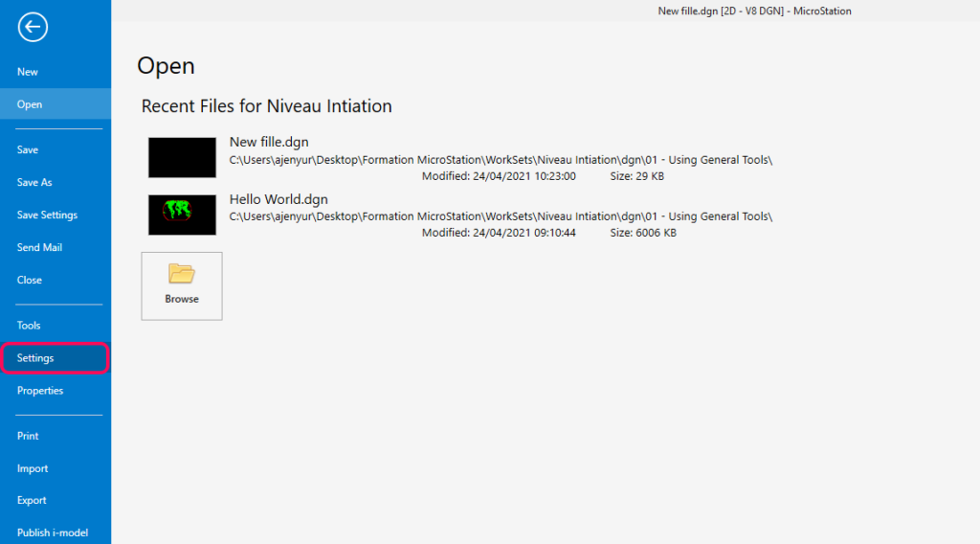The image size is (980, 544).
Task: Click Publish i-model in the sidebar
Action: (x=56, y=533)
